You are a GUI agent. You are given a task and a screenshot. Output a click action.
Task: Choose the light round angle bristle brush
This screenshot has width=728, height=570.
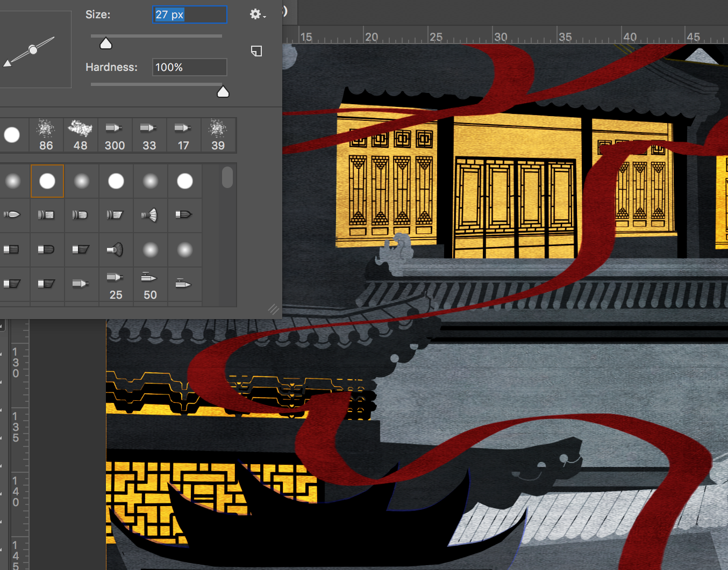[115, 215]
